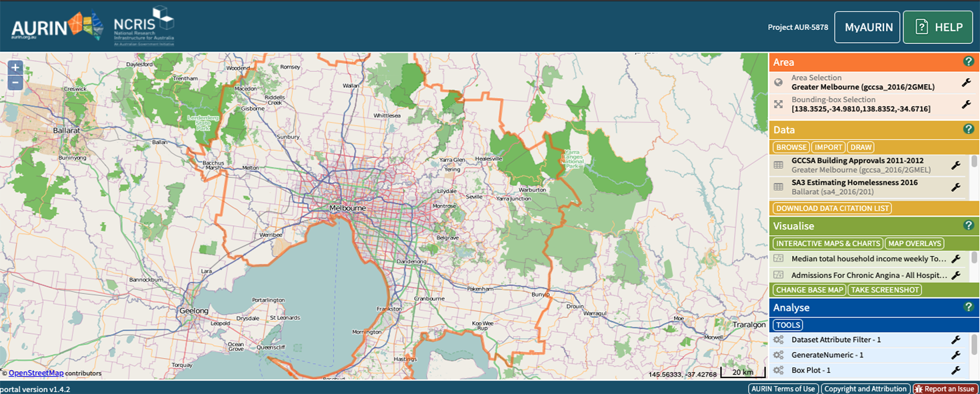Click wrench icon for Area Selection
Image resolution: width=980 pixels, height=394 pixels.
coord(966,83)
